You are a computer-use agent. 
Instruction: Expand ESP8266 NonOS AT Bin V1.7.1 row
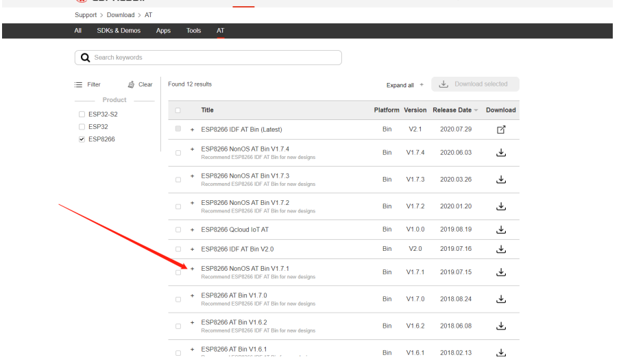(x=193, y=269)
